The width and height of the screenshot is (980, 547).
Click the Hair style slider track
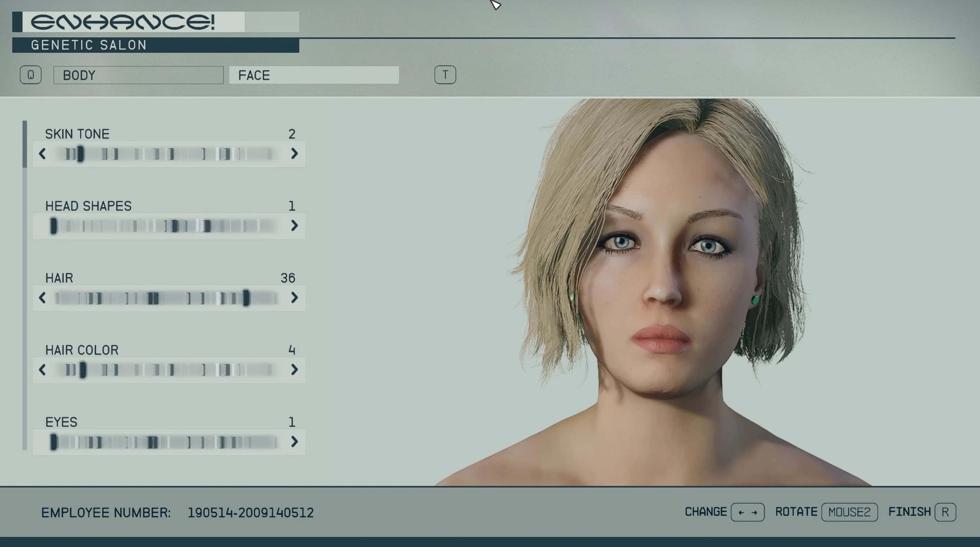coord(167,298)
